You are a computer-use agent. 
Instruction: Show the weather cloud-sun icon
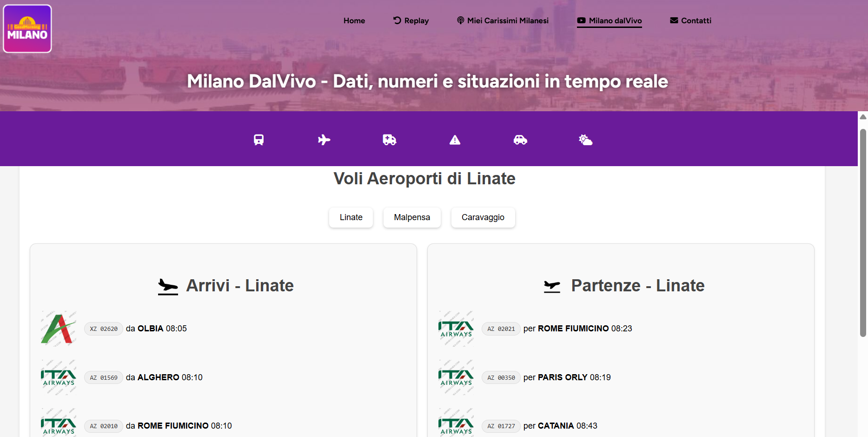point(585,140)
